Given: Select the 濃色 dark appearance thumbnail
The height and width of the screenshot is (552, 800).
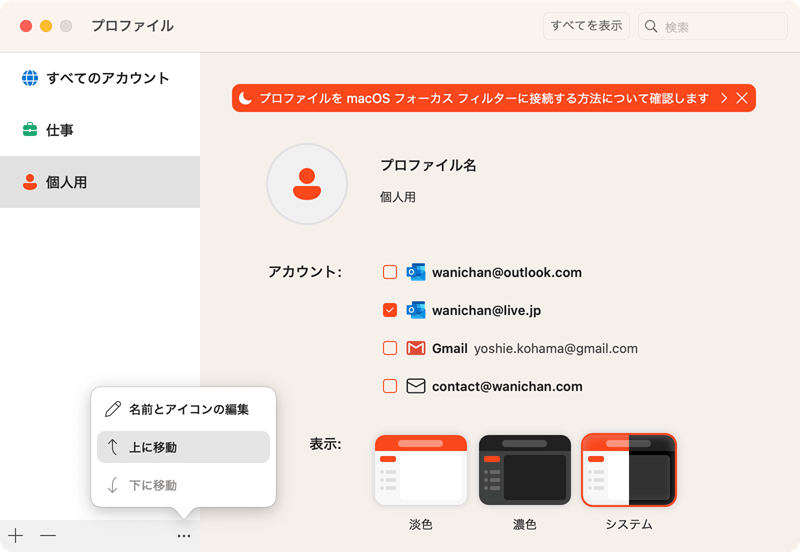Looking at the screenshot, I should tap(524, 470).
